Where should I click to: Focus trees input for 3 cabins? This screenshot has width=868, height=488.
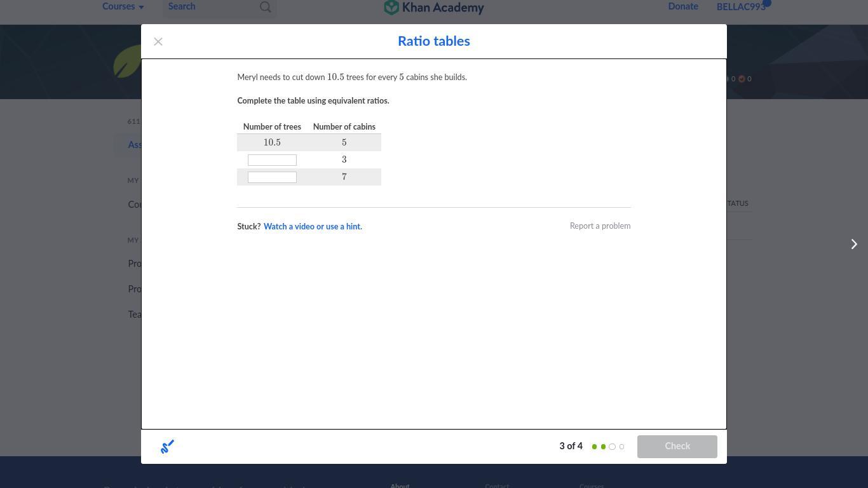[272, 160]
